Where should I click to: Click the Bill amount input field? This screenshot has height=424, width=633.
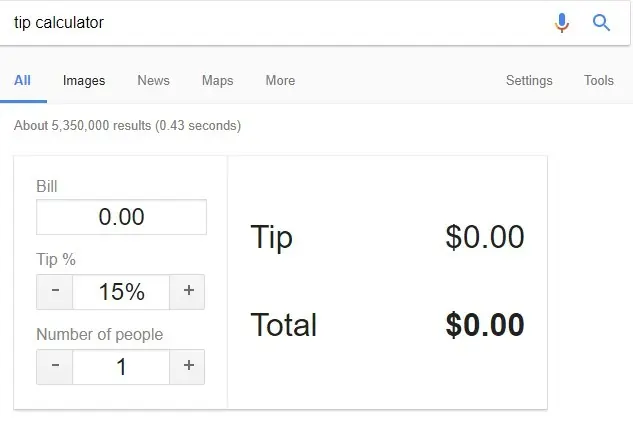pos(121,217)
